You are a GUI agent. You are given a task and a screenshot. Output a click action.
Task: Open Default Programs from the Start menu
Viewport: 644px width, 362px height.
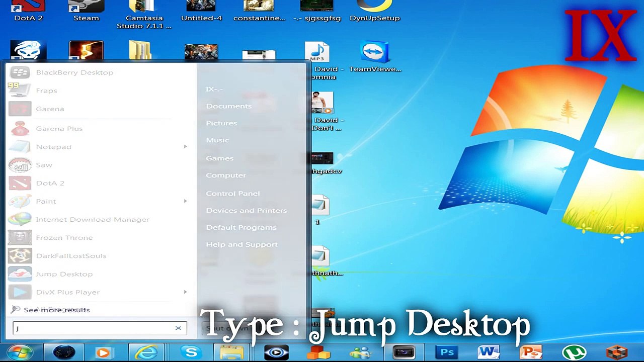tap(241, 227)
